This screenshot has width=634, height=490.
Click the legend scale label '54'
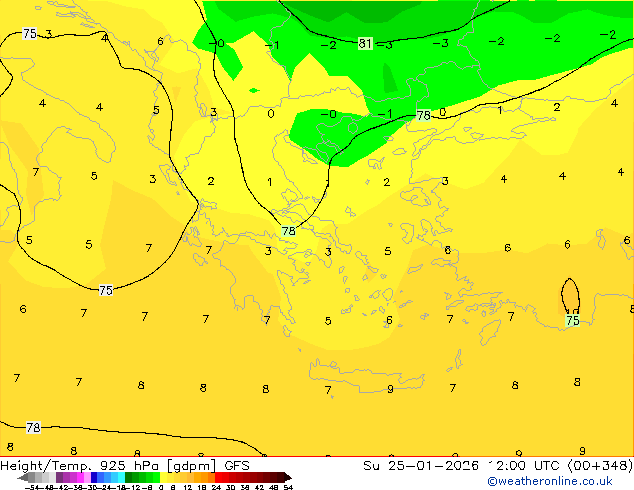point(288,488)
